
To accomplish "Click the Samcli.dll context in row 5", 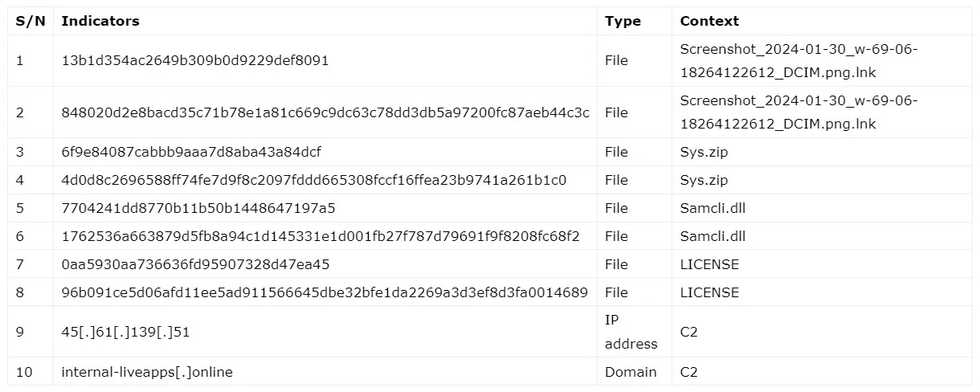I will (x=713, y=208).
